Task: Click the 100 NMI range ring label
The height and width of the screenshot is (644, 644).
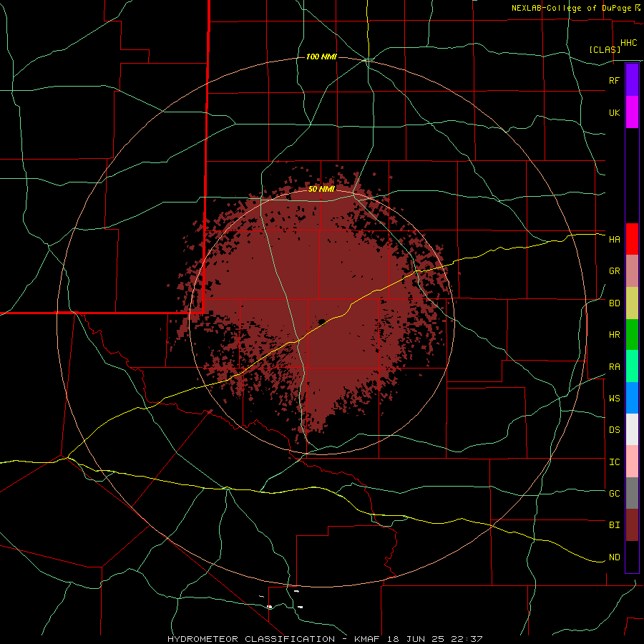Action: click(321, 57)
